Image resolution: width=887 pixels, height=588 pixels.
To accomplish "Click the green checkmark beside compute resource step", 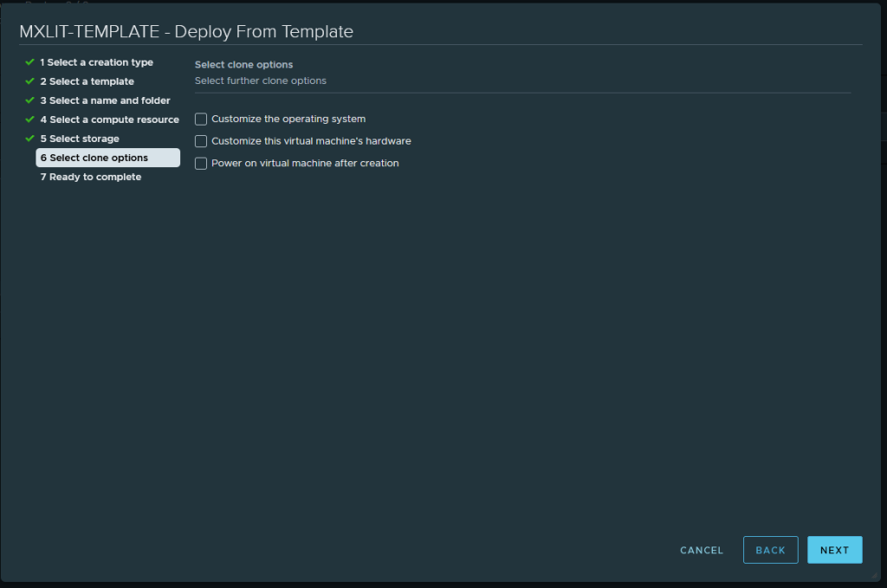I will pyautogui.click(x=29, y=120).
